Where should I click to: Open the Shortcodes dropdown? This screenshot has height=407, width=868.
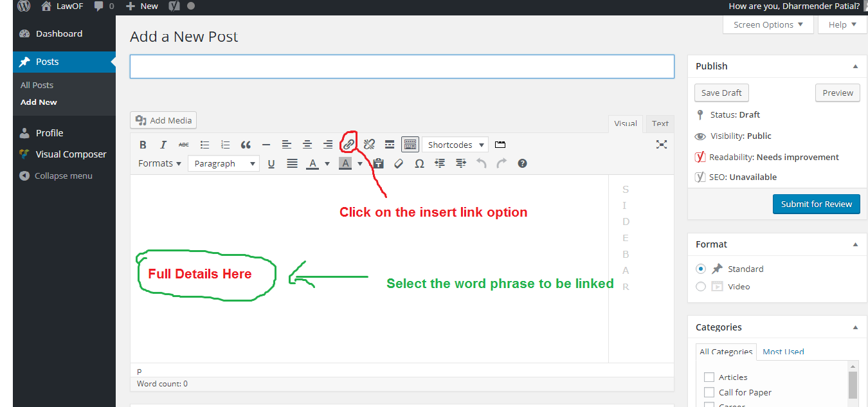click(x=455, y=145)
